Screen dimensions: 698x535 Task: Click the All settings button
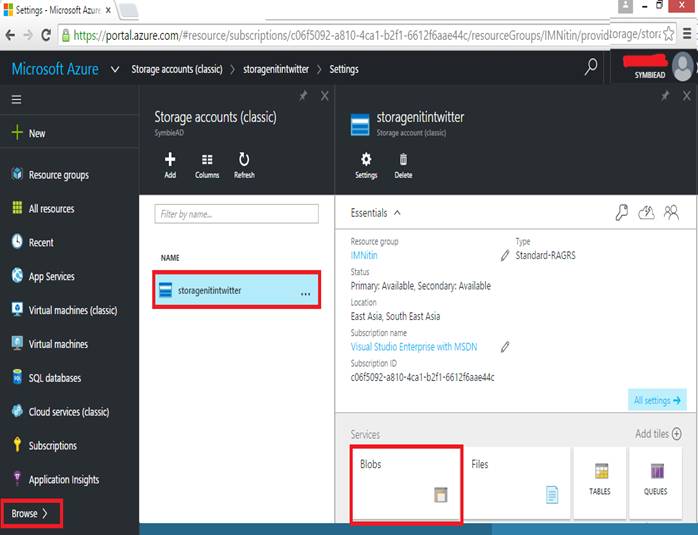pos(657,400)
